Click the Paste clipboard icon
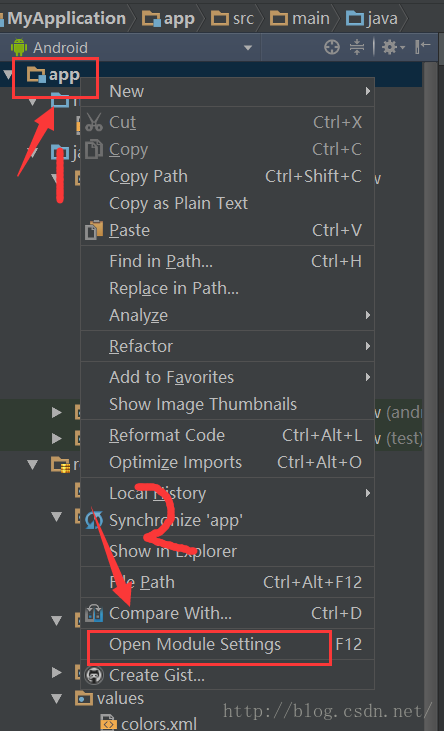The width and height of the screenshot is (444, 731). point(94,230)
